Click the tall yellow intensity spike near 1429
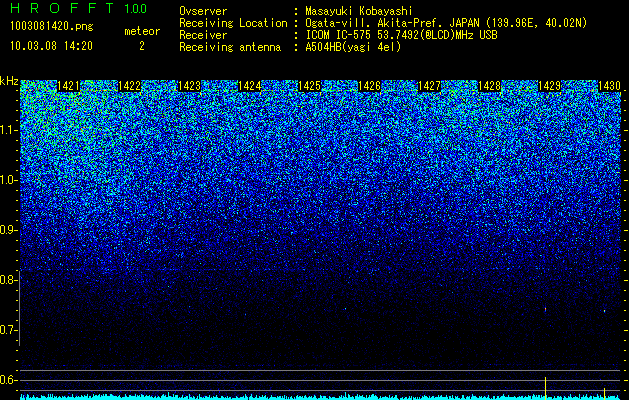The width and height of the screenshot is (629, 400). pos(546,388)
